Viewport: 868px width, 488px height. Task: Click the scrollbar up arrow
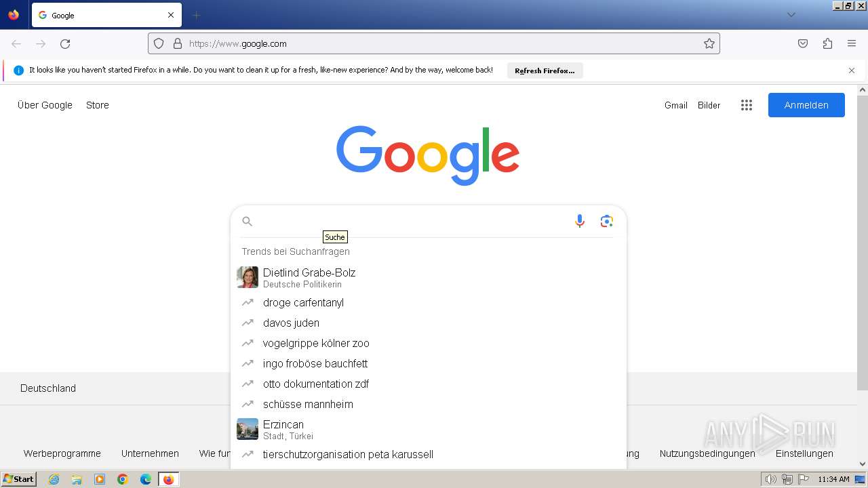(x=863, y=89)
